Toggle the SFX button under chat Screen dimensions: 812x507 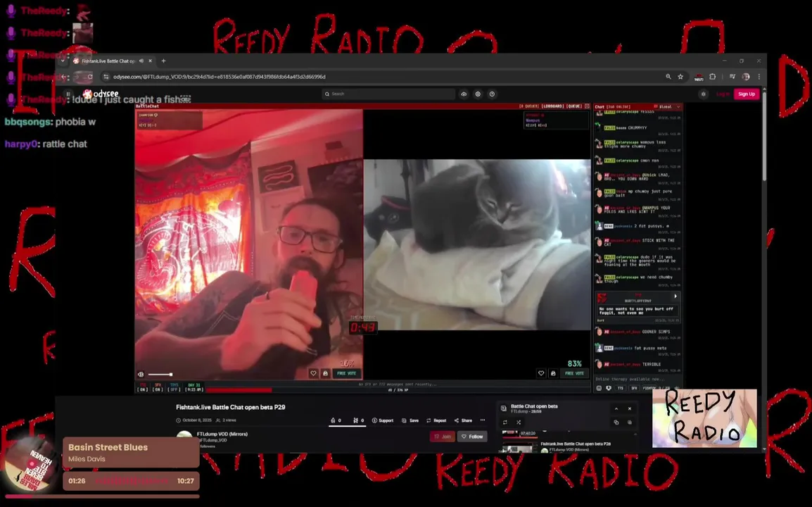tap(634, 388)
